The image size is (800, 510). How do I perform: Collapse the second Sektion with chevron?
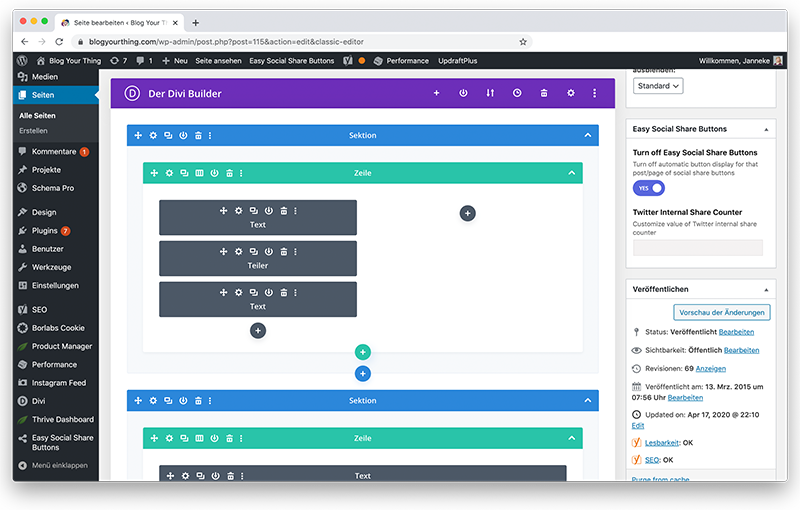coord(588,400)
